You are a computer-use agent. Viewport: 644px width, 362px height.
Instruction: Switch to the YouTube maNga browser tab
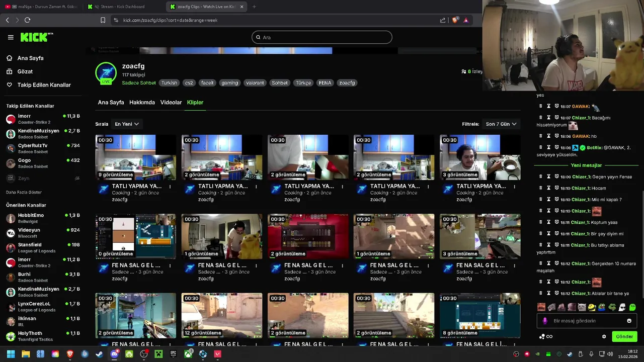pos(40,7)
